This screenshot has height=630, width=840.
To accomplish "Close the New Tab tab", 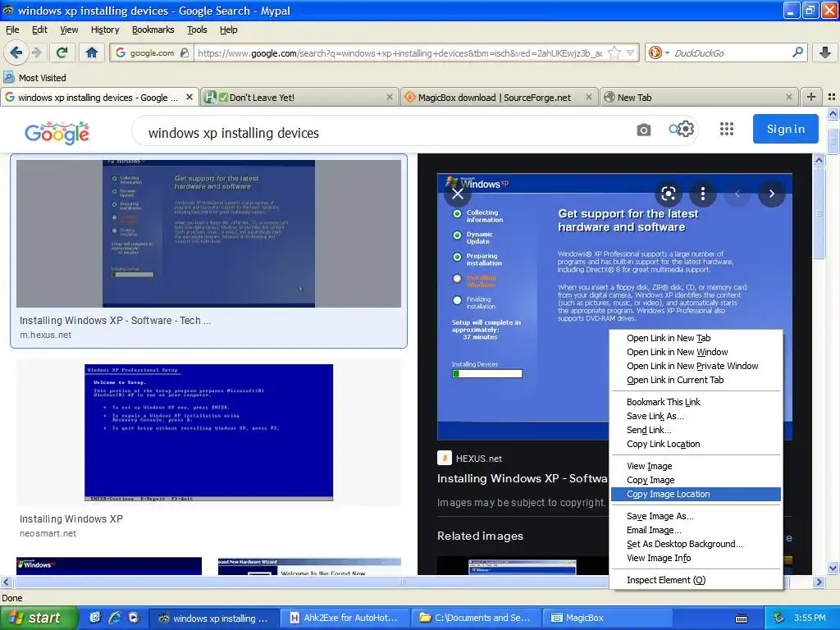I will (788, 97).
